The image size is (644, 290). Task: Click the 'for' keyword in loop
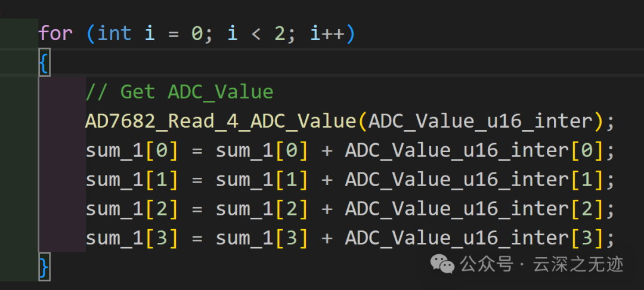coord(55,33)
